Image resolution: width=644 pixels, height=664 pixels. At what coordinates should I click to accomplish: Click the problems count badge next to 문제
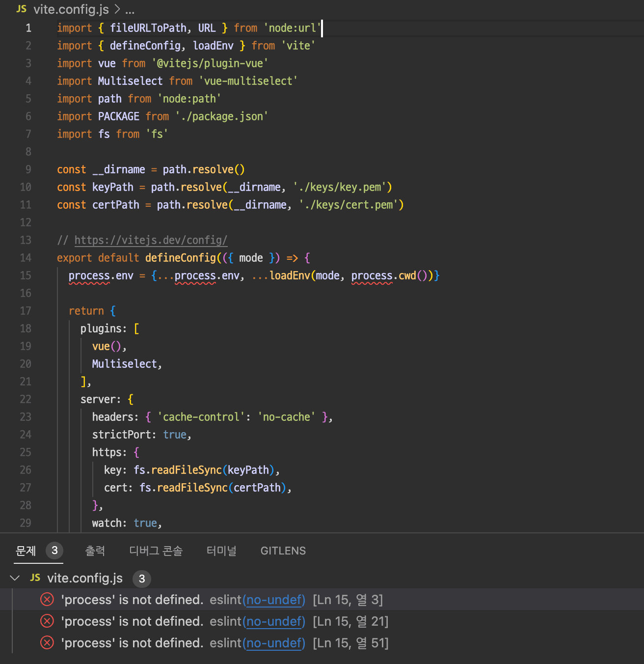pyautogui.click(x=54, y=551)
